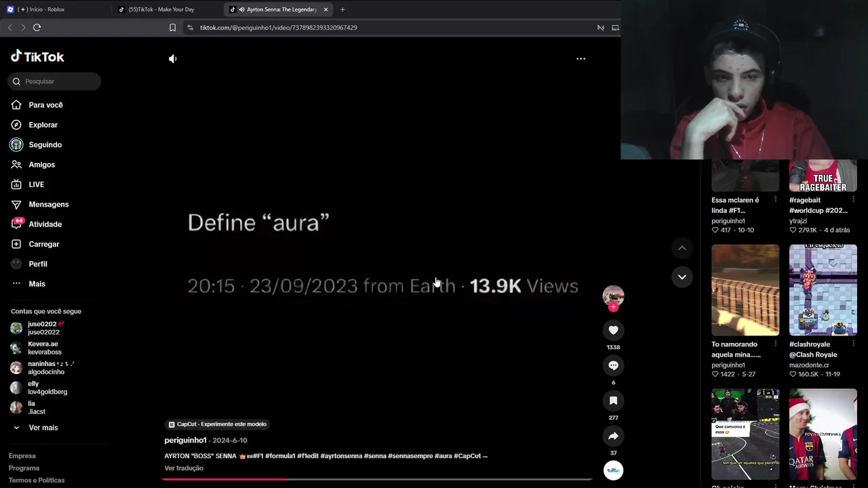868x488 pixels.
Task: Like the video with the heart icon
Action: coord(613,330)
